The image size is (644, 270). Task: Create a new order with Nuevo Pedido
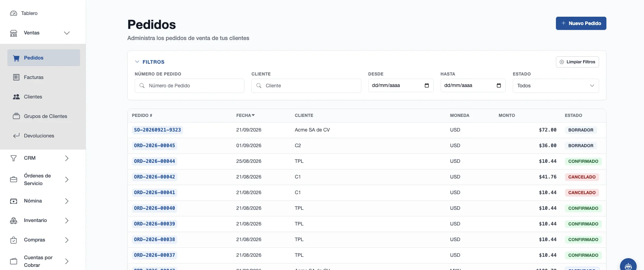pyautogui.click(x=581, y=23)
